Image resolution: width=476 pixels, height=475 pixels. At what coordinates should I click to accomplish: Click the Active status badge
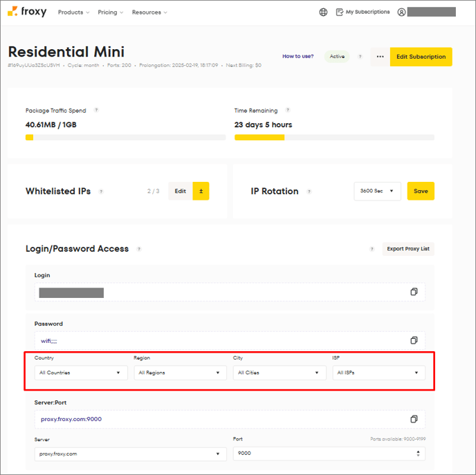(x=337, y=57)
